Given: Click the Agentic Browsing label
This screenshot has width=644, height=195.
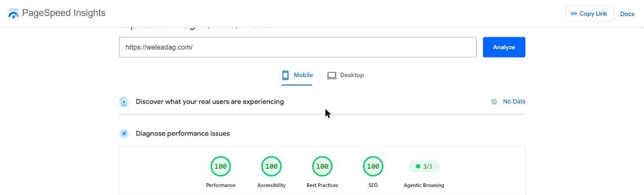Looking at the screenshot, I should point(424,185).
